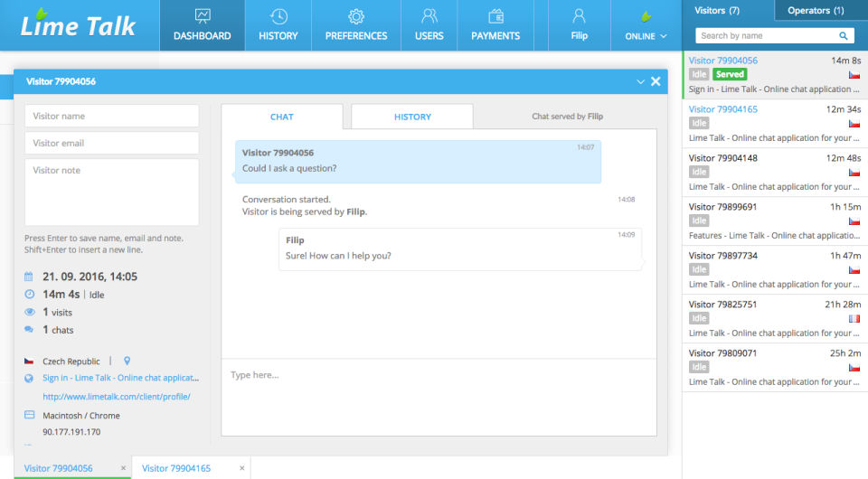868x479 pixels.
Task: Open Preferences gear icon
Action: click(356, 16)
